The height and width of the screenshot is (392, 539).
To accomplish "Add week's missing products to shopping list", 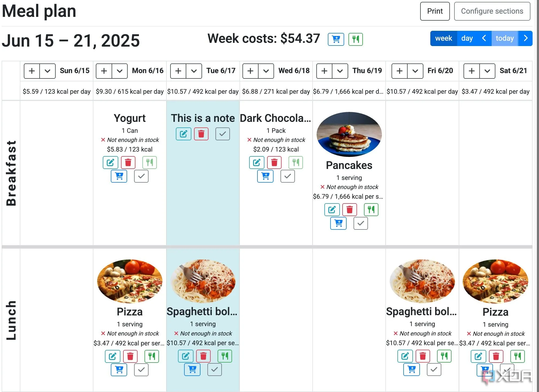I will pyautogui.click(x=336, y=39).
